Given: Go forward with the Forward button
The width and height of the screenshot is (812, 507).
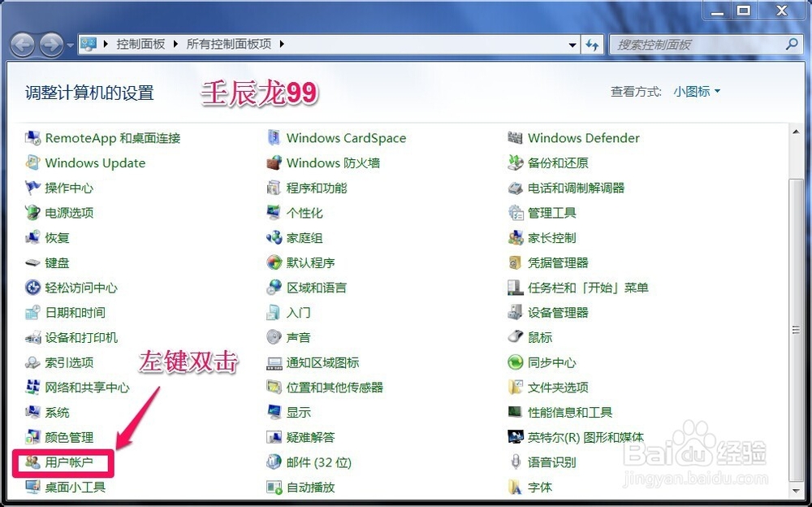Looking at the screenshot, I should (x=51, y=45).
